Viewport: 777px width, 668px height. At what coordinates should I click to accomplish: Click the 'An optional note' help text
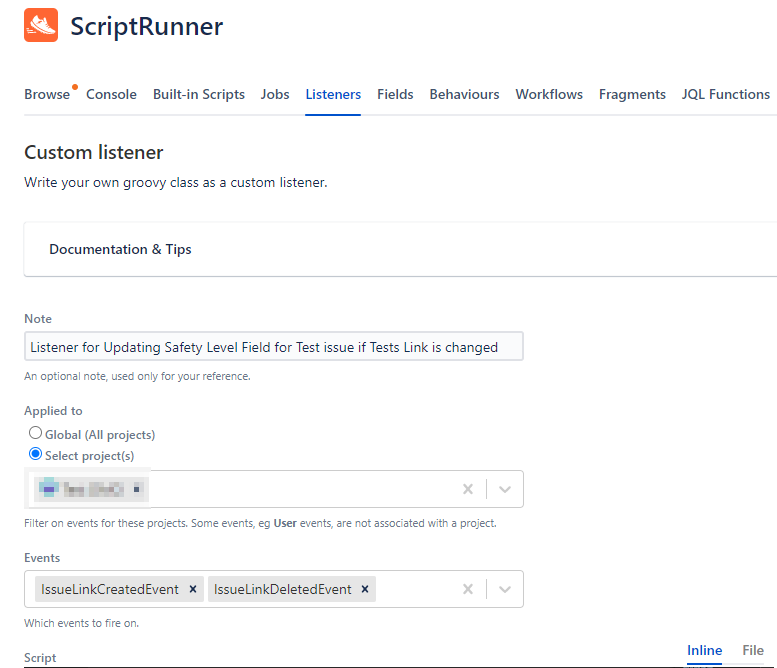pos(137,376)
